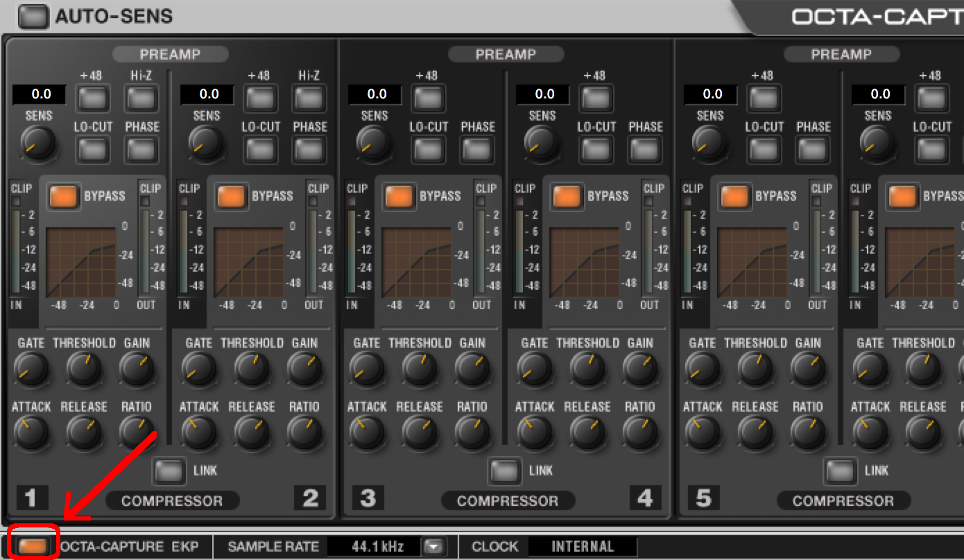Toggle PHASE on channel 5
Viewport: 964px width, 560px height.
813,149
